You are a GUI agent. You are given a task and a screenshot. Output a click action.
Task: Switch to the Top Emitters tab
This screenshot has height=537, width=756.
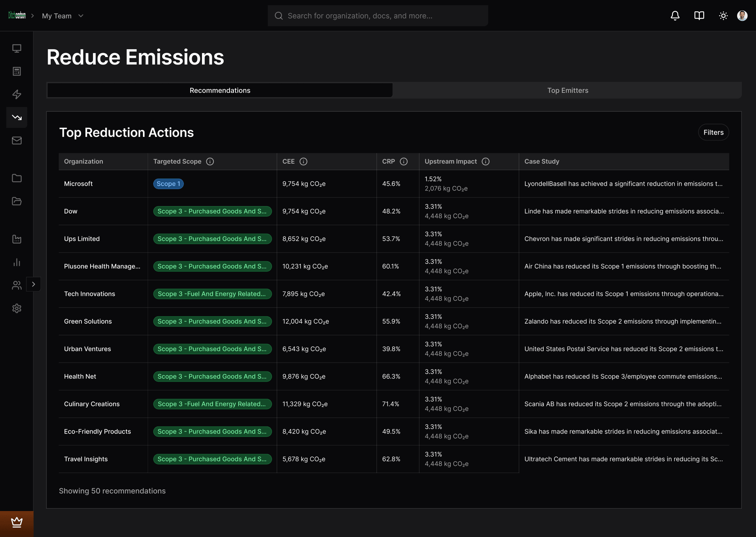coord(567,90)
